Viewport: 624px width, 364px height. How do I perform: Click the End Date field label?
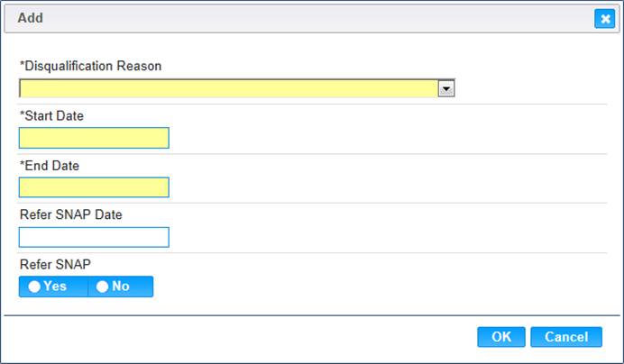50,166
